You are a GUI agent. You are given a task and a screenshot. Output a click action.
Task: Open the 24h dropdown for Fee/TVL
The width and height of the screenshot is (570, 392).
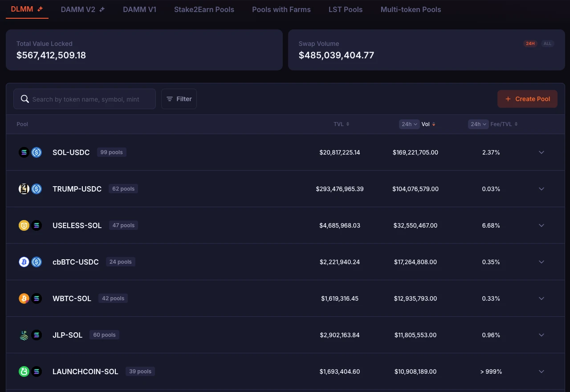click(x=478, y=124)
